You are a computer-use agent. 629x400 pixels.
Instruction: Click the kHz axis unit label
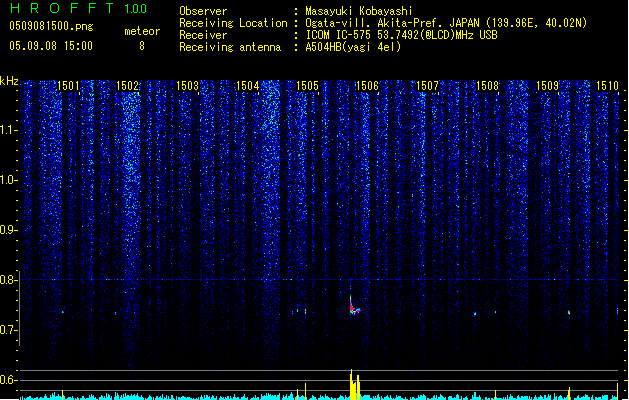9,81
